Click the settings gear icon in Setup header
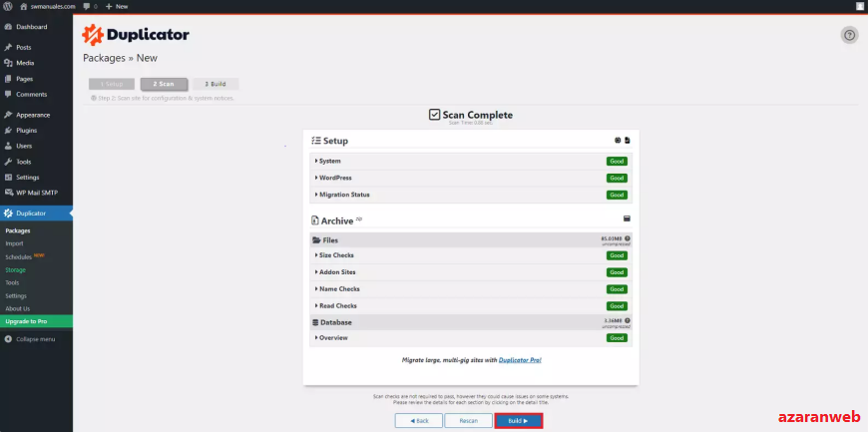 [618, 141]
